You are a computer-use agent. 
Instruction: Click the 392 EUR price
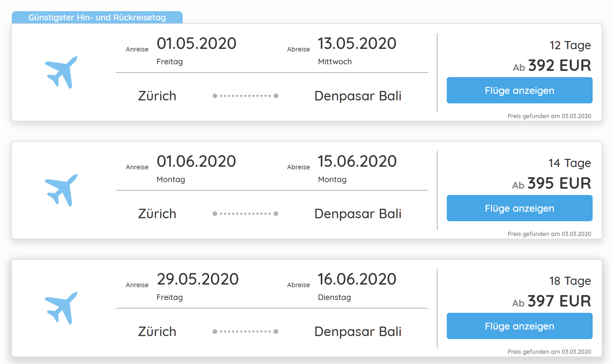tap(559, 65)
